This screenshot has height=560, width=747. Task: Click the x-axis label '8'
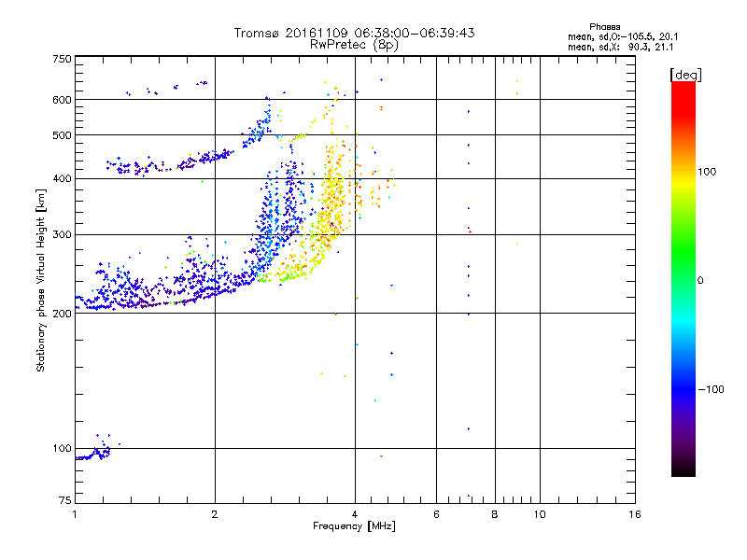click(495, 514)
